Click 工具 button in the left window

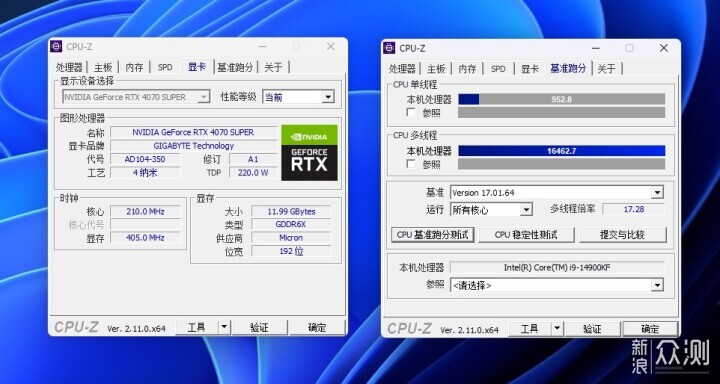(x=197, y=327)
